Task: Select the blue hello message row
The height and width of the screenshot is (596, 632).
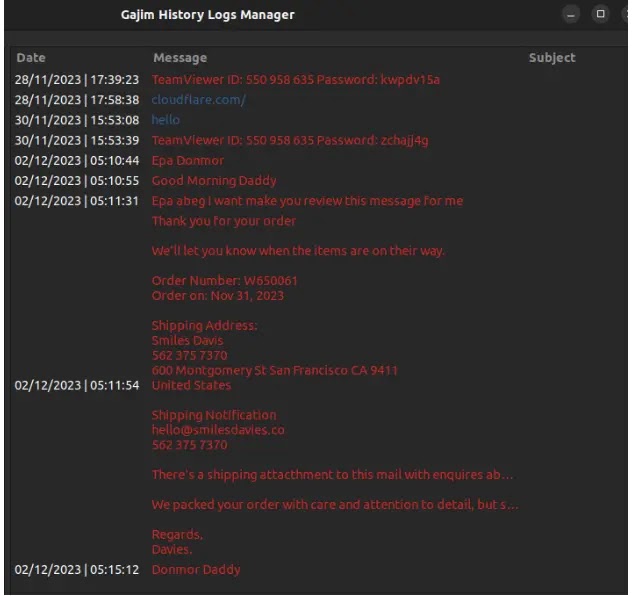Action: pos(318,120)
